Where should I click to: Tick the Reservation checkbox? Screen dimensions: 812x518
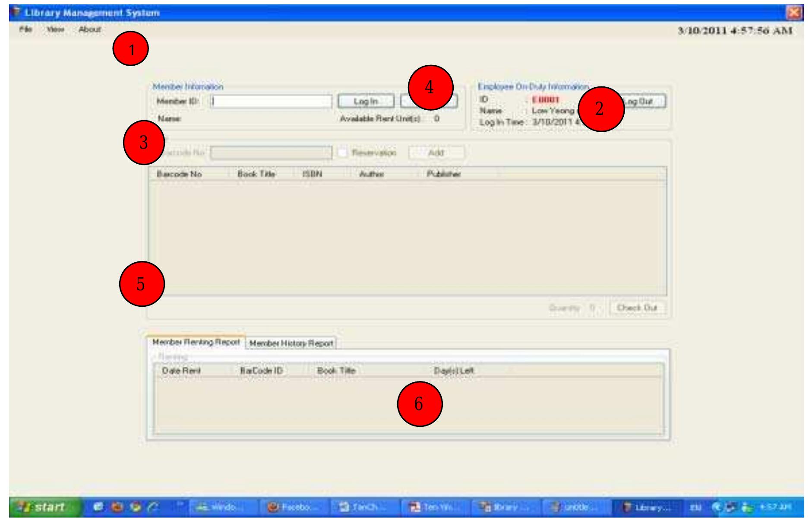pyautogui.click(x=343, y=153)
